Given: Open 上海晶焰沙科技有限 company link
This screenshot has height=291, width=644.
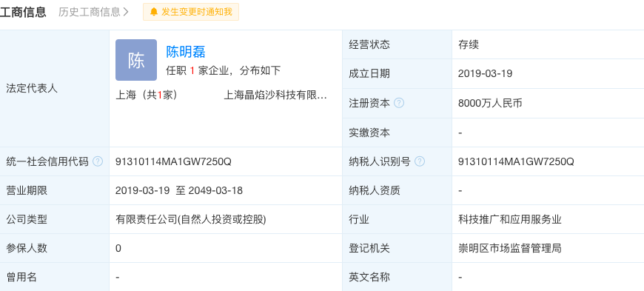Looking at the screenshot, I should point(275,96).
